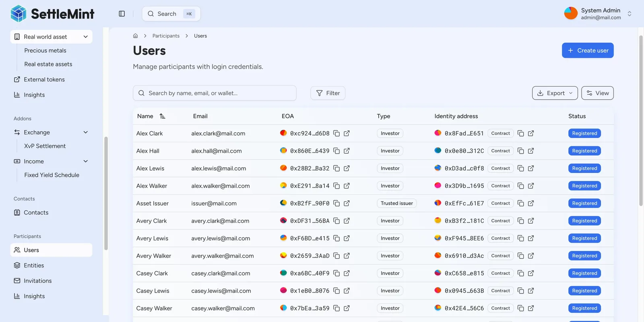Viewport: 644px width, 322px height.
Task: Copy Avery Walker EOA address 0x2659…3AaD
Action: (336, 256)
